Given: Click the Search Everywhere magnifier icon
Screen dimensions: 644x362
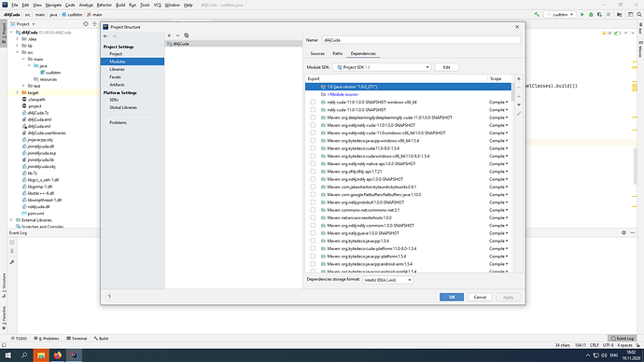Looking at the screenshot, I should point(639,14).
